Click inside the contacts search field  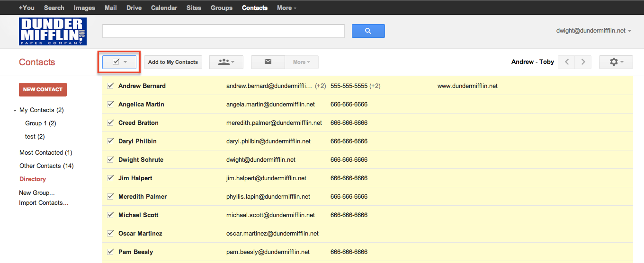(x=224, y=31)
